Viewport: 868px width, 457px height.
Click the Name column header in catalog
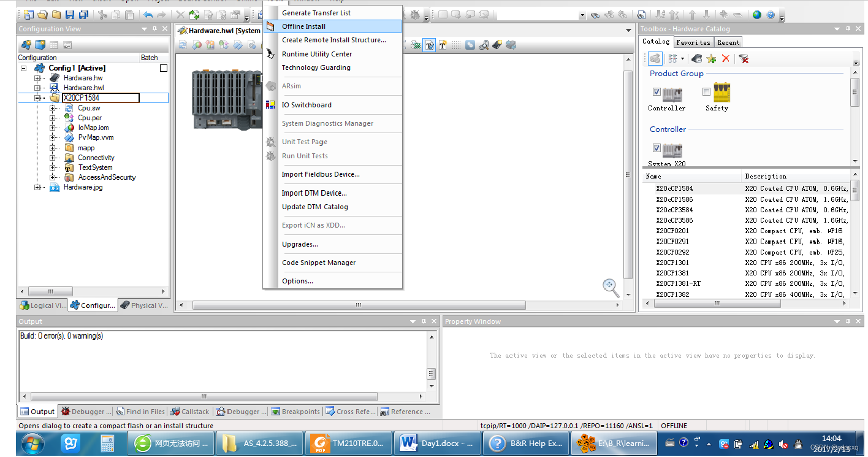[x=691, y=176]
